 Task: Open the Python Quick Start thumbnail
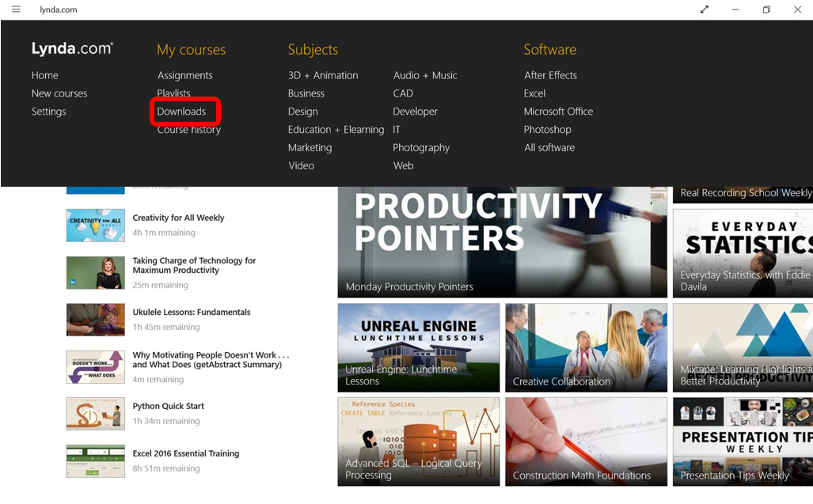[96, 414]
